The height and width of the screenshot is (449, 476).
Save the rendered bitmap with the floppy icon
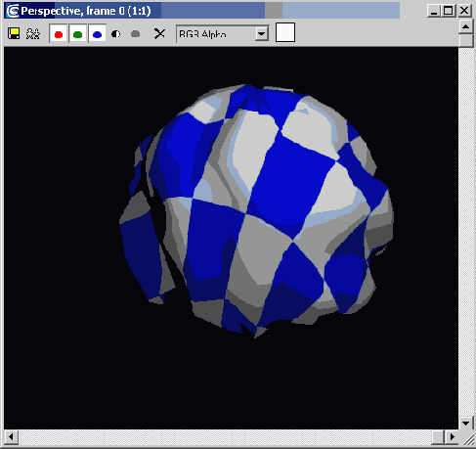pyautogui.click(x=14, y=34)
